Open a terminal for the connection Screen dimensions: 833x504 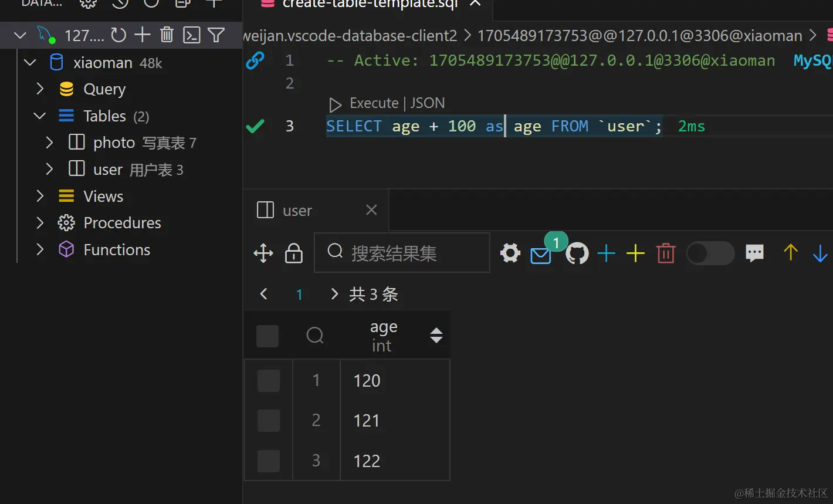(x=192, y=35)
